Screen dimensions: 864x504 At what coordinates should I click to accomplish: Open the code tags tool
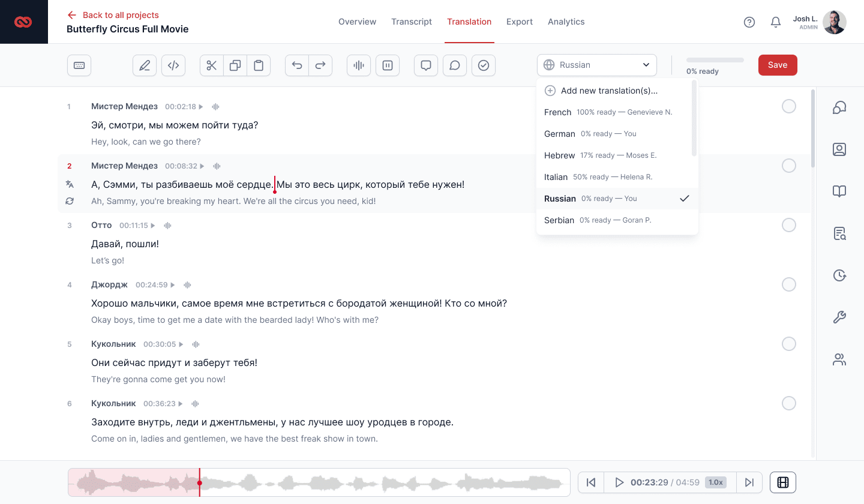coord(173,65)
